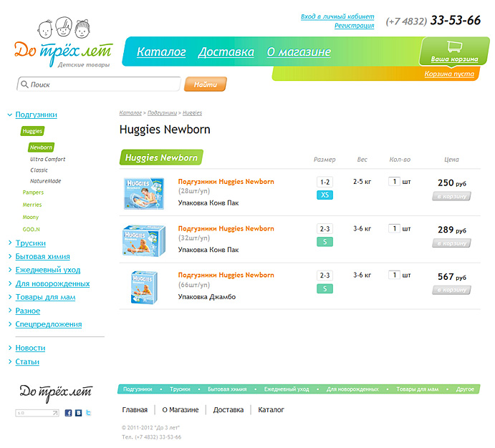Add the 289 руб item to the cart
The height and width of the screenshot is (448, 495).
pos(451,243)
